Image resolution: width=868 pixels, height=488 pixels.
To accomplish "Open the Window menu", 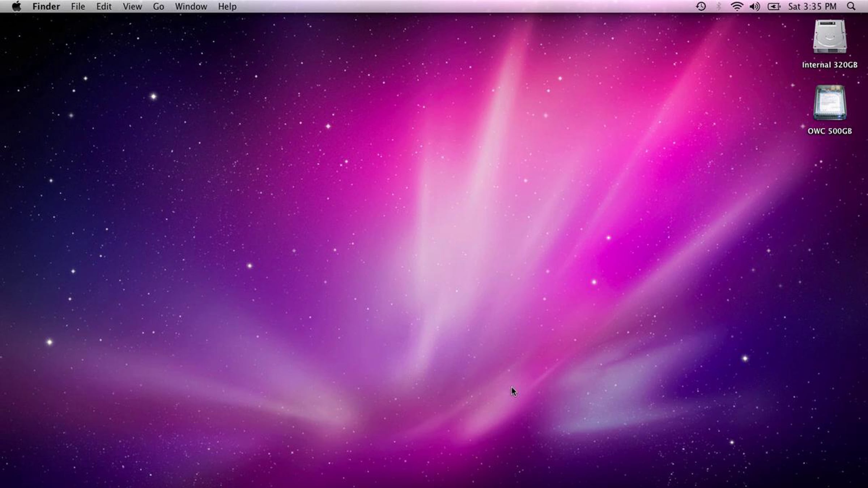I will click(x=191, y=7).
